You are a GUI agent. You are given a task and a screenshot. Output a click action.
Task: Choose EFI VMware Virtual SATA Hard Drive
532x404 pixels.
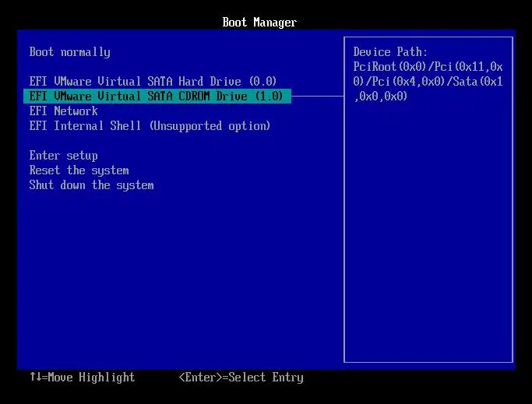[x=153, y=82]
